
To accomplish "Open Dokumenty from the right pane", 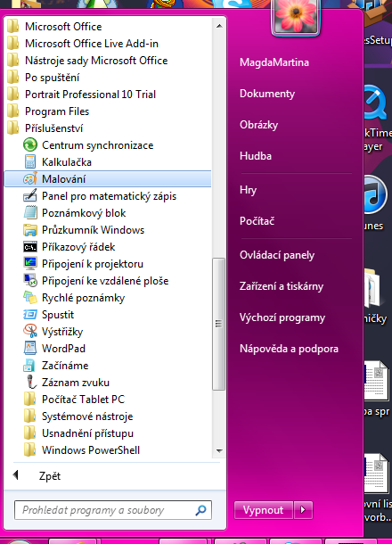I will click(267, 94).
